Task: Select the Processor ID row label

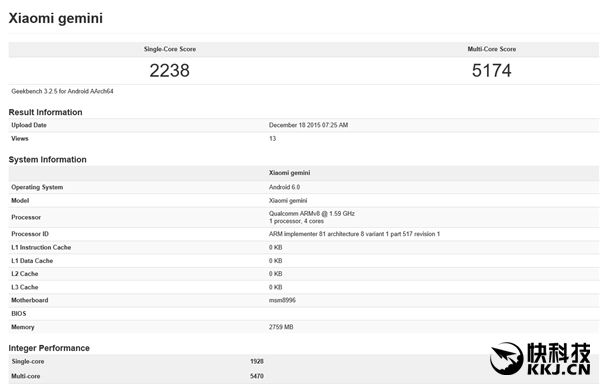Action: (x=30, y=234)
